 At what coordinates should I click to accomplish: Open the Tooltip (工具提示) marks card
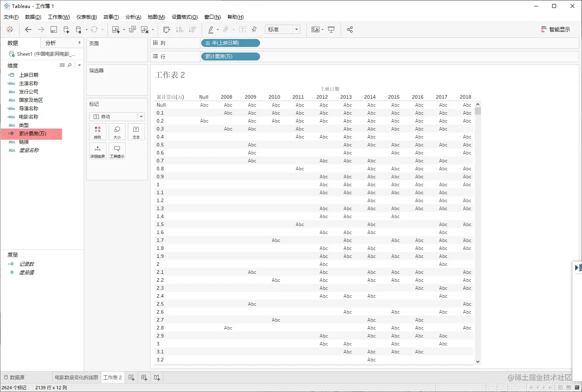click(x=117, y=151)
